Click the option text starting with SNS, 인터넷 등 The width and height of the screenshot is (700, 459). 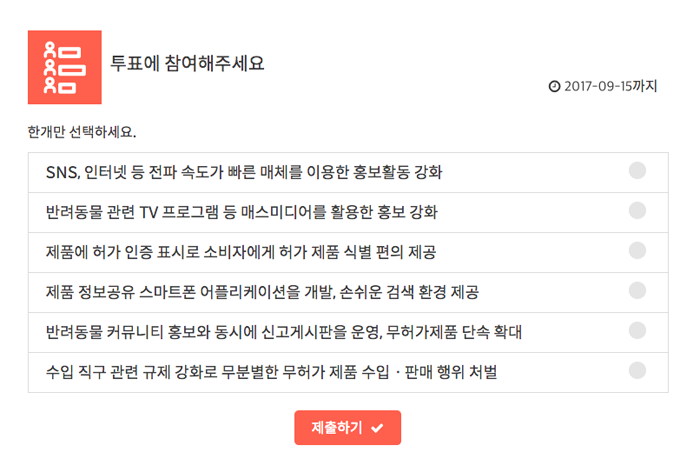[x=244, y=172]
